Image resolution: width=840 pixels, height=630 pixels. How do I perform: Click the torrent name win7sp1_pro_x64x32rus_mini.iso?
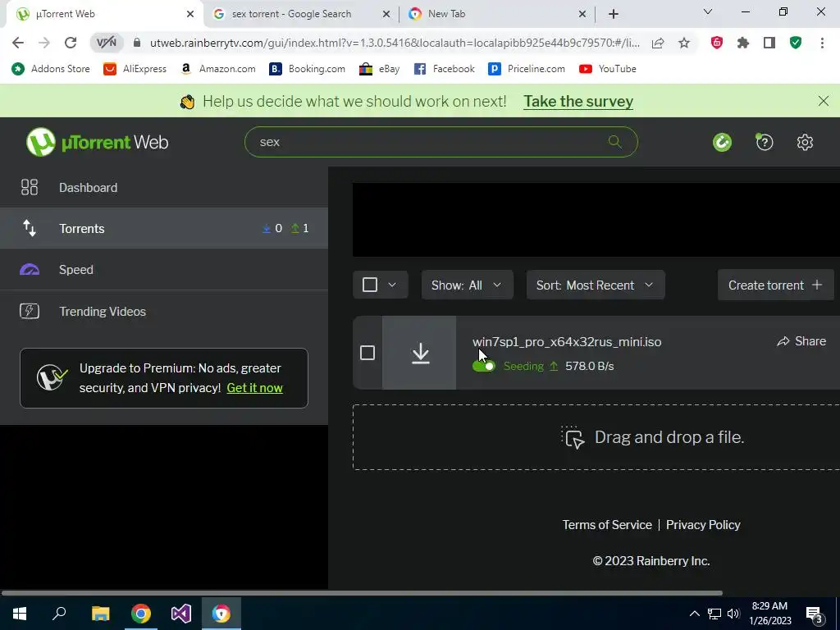[567, 342]
